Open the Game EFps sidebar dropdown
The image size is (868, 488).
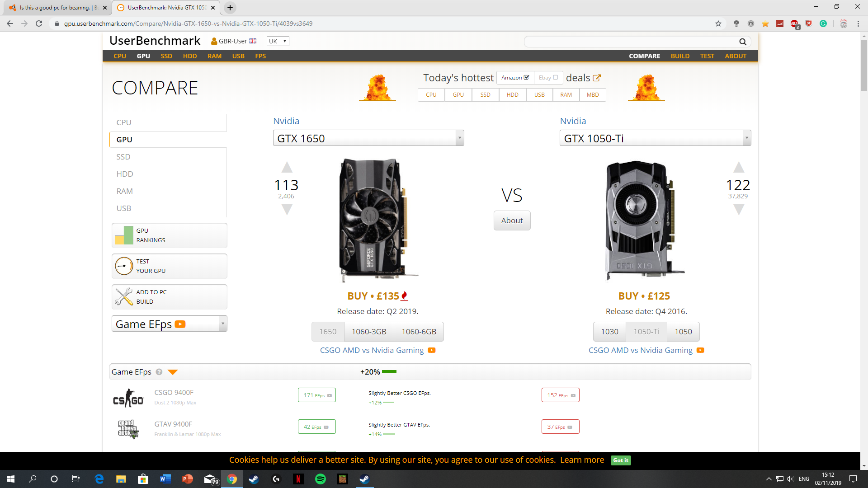169,324
